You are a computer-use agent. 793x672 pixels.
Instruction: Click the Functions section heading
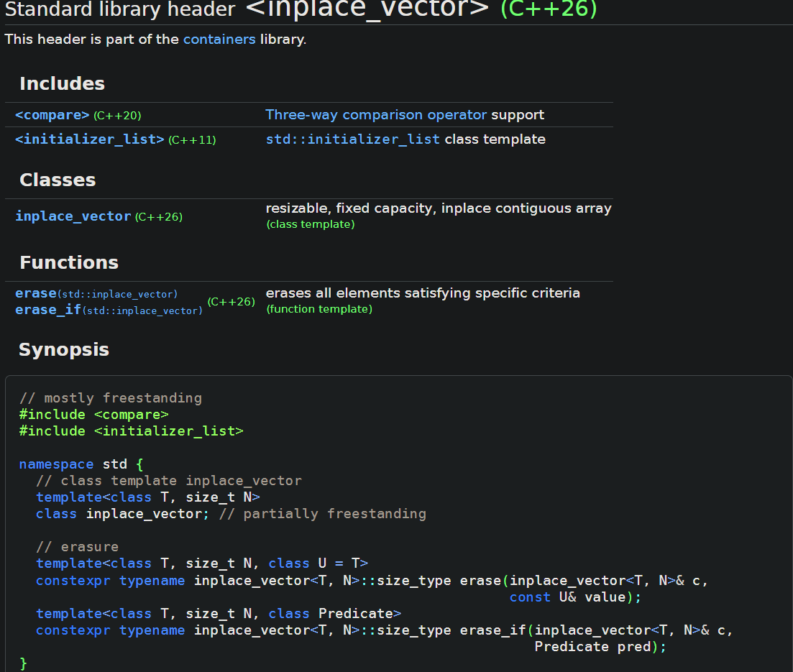tap(69, 263)
